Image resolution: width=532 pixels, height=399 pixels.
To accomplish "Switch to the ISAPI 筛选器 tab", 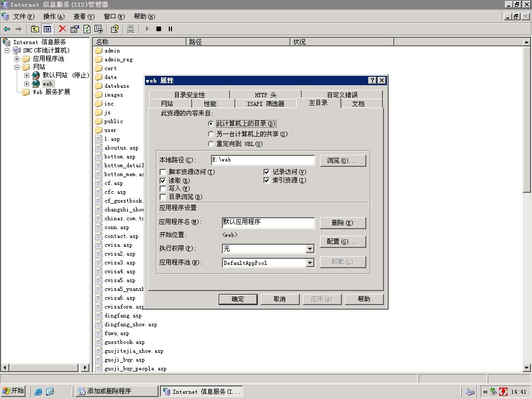I will click(x=265, y=103).
